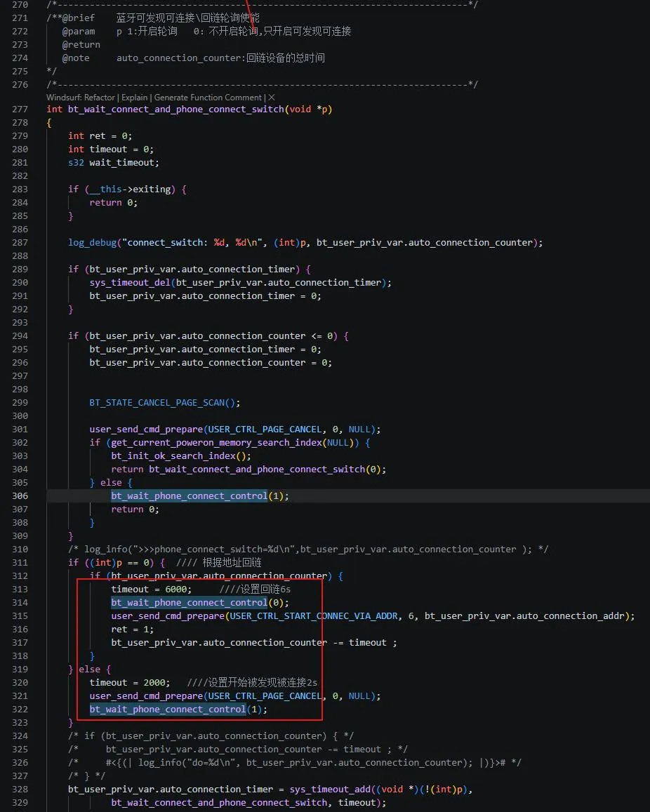Click BT_STATE_CANCEL_PAGE_SCAN() macro call

click(x=165, y=403)
